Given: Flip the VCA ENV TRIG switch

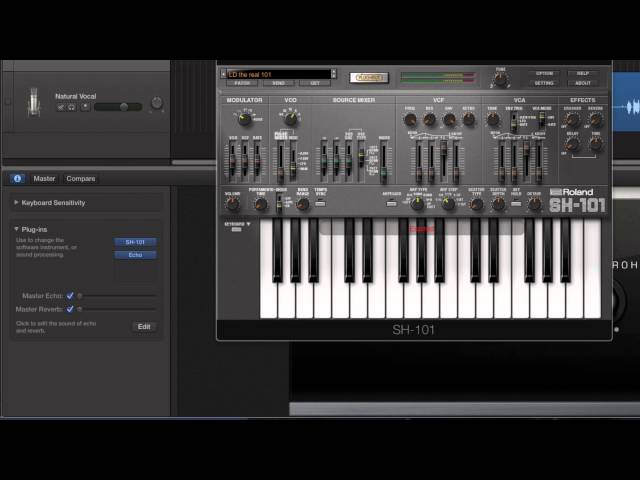Looking at the screenshot, I should [x=515, y=122].
